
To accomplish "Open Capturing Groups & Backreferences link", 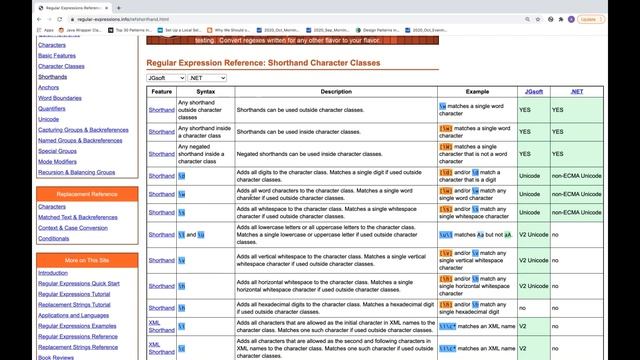I will (83, 130).
